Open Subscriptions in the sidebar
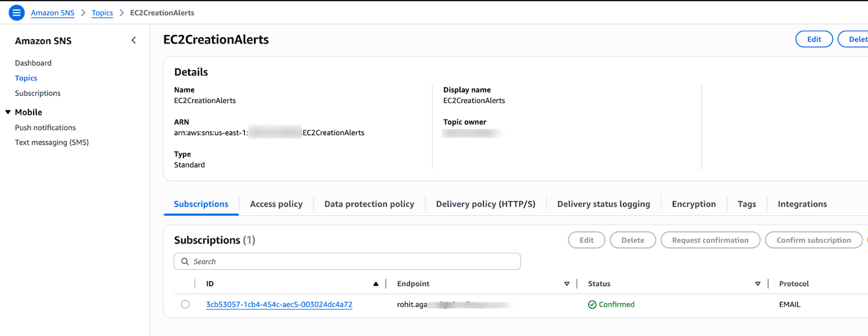 (x=37, y=93)
